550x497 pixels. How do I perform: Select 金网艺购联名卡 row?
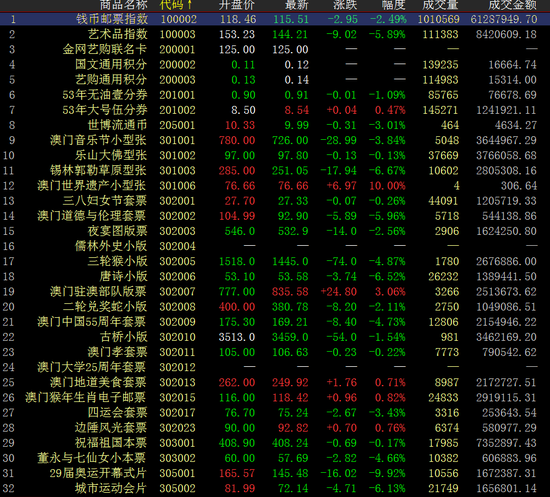(x=275, y=49)
